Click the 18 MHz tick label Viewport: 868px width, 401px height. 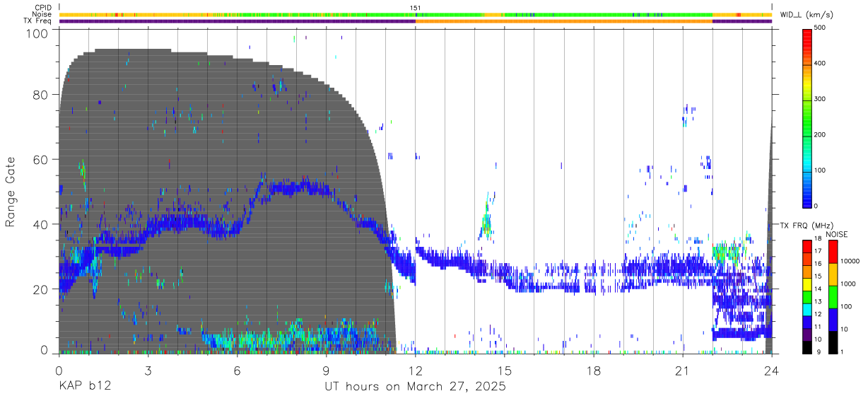819,239
